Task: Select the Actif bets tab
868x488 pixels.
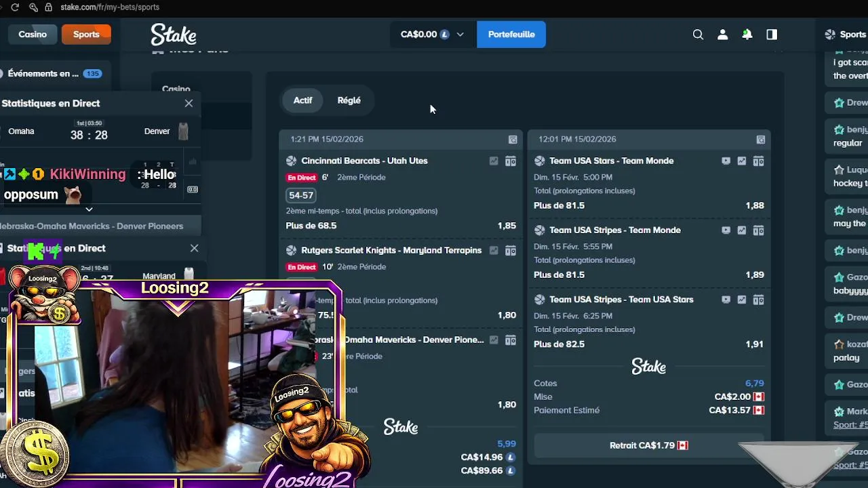Action: point(302,100)
